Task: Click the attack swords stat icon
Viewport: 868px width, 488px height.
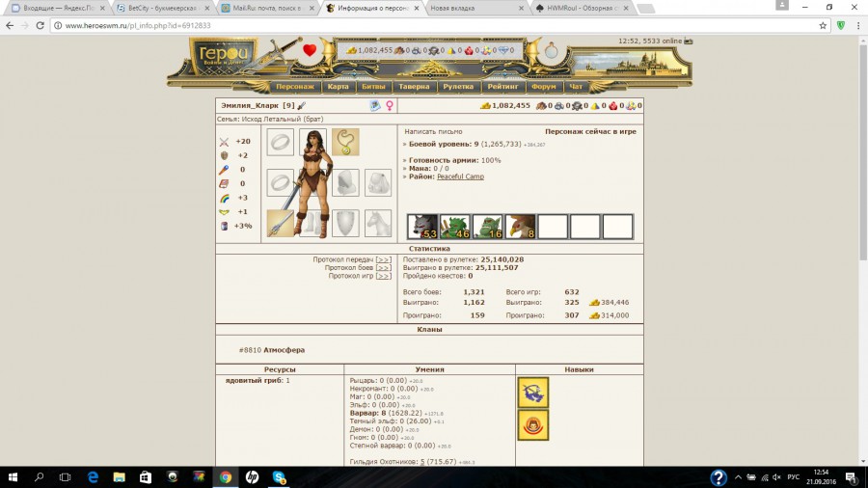Action: (x=224, y=142)
